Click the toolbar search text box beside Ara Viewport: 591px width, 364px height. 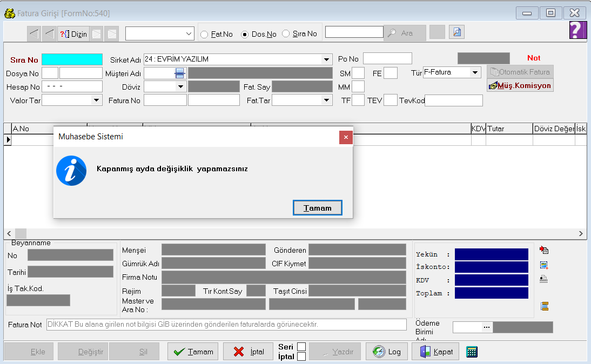[x=354, y=32]
